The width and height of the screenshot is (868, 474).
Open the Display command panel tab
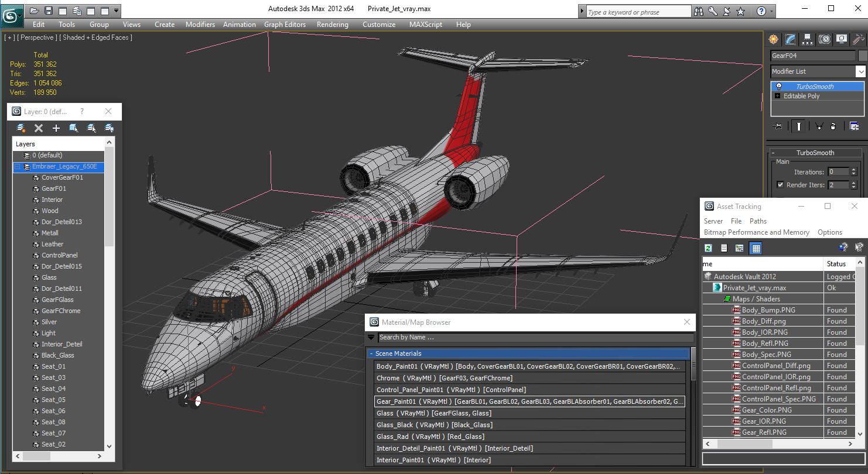pos(842,39)
